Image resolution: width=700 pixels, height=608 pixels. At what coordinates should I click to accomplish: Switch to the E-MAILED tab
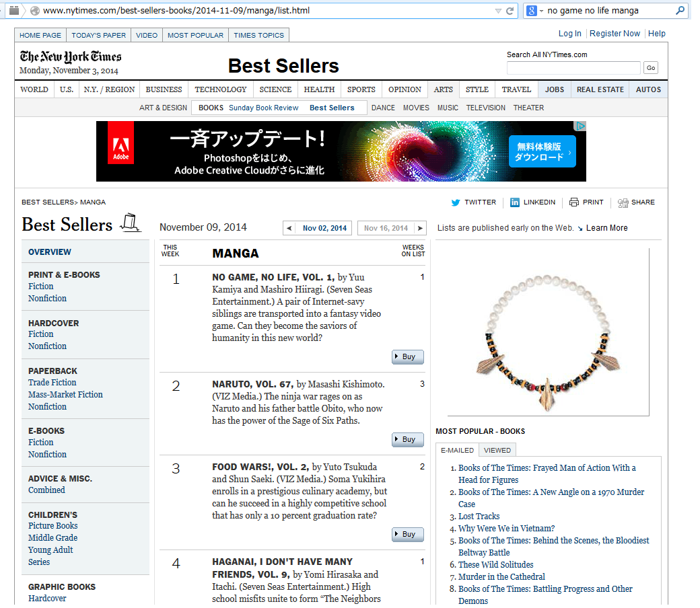click(x=457, y=450)
